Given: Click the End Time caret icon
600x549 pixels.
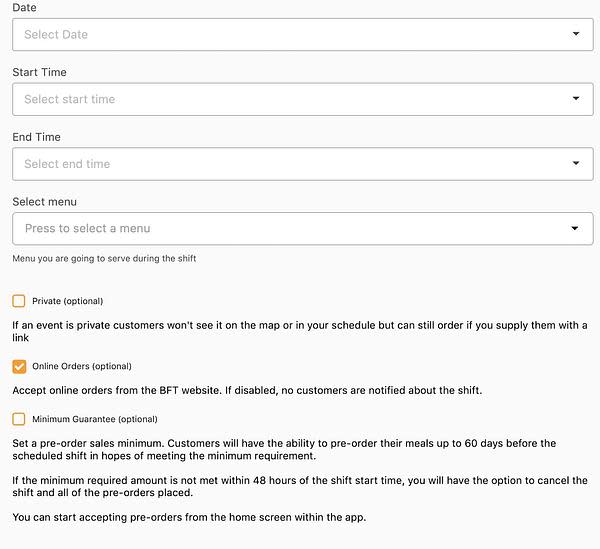Looking at the screenshot, I should click(576, 163).
